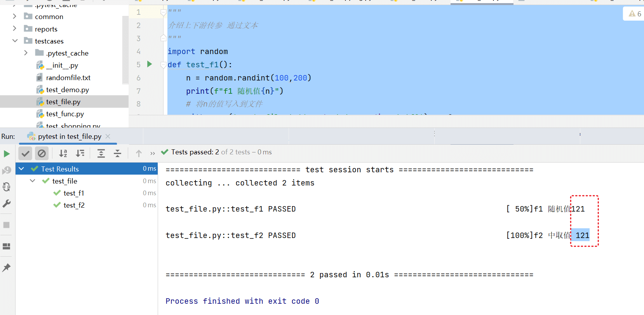Select test_file node in results tree
The width and height of the screenshot is (644, 315).
point(65,181)
